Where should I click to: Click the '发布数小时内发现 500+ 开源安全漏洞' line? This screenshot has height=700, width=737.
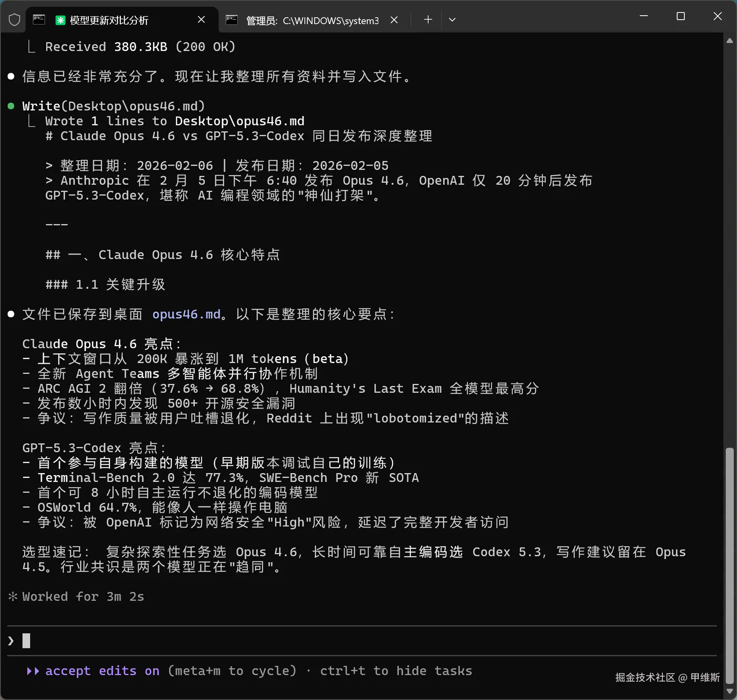159,403
